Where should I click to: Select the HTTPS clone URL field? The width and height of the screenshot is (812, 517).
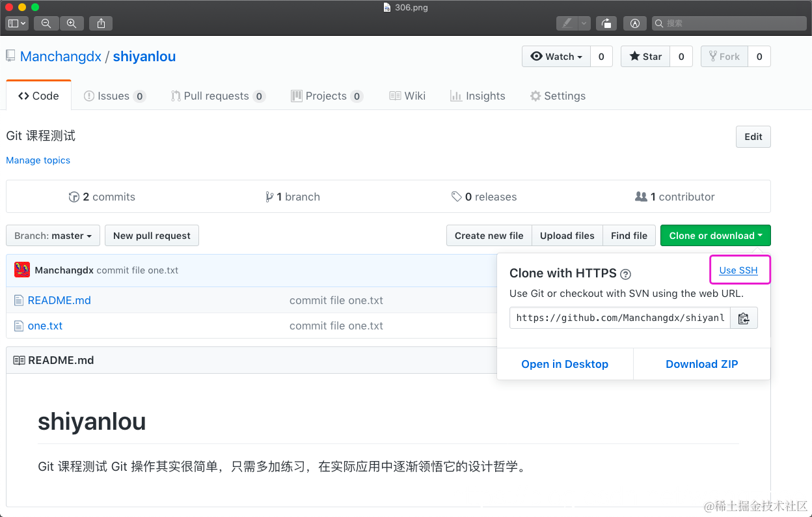[620, 318]
